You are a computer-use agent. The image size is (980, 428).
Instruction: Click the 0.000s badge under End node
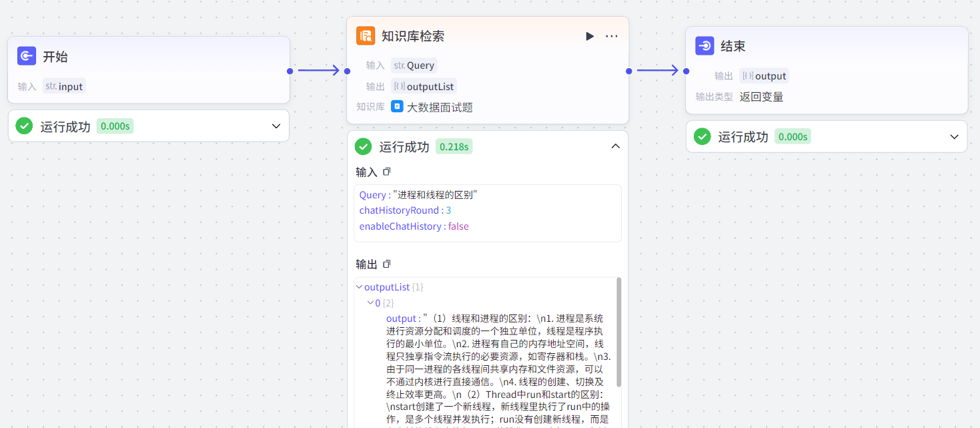[x=793, y=136]
